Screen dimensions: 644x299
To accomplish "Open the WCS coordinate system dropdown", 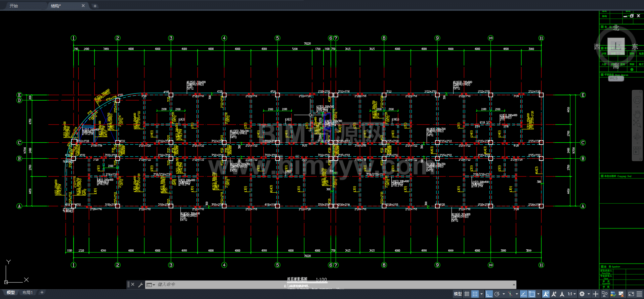I will coord(616,78).
